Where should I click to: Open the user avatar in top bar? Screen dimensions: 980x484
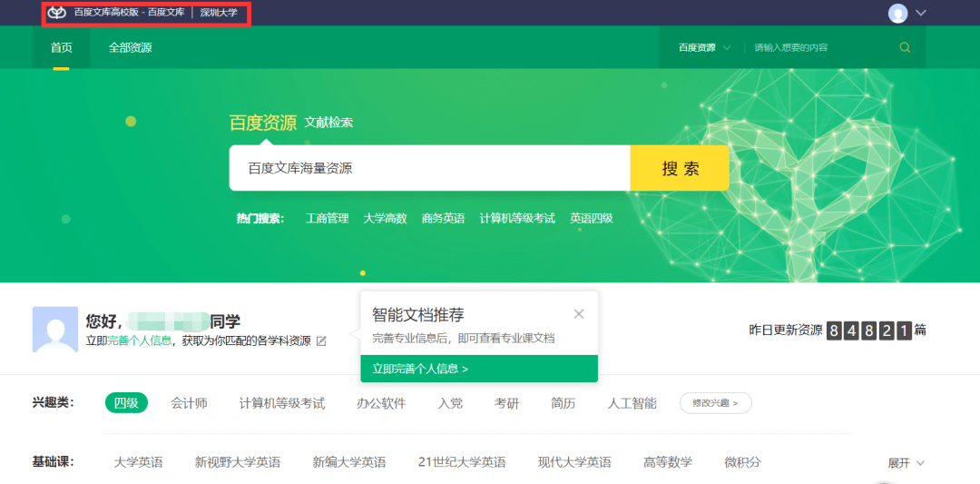click(897, 13)
